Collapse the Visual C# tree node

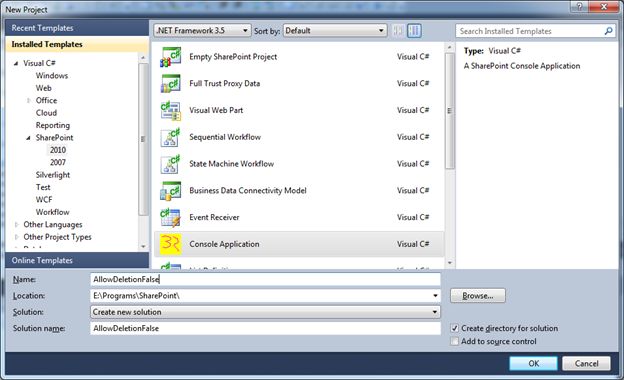tap(16, 63)
